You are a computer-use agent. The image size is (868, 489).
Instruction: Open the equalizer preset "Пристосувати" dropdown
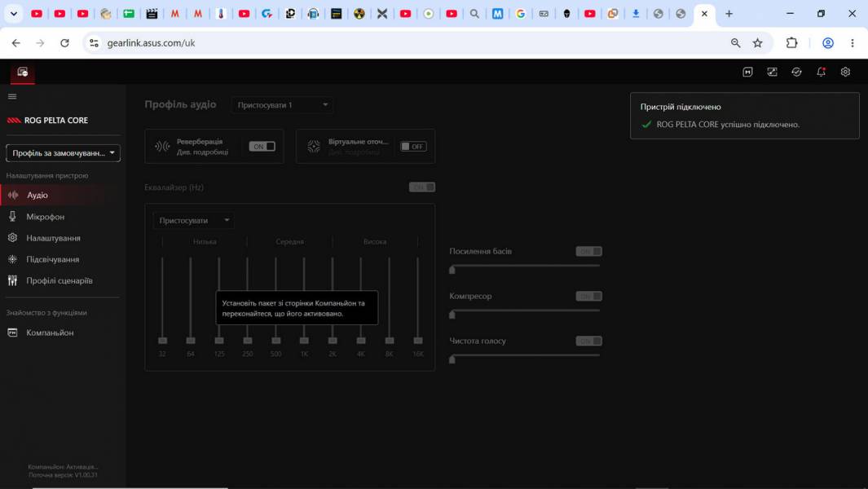[193, 220]
